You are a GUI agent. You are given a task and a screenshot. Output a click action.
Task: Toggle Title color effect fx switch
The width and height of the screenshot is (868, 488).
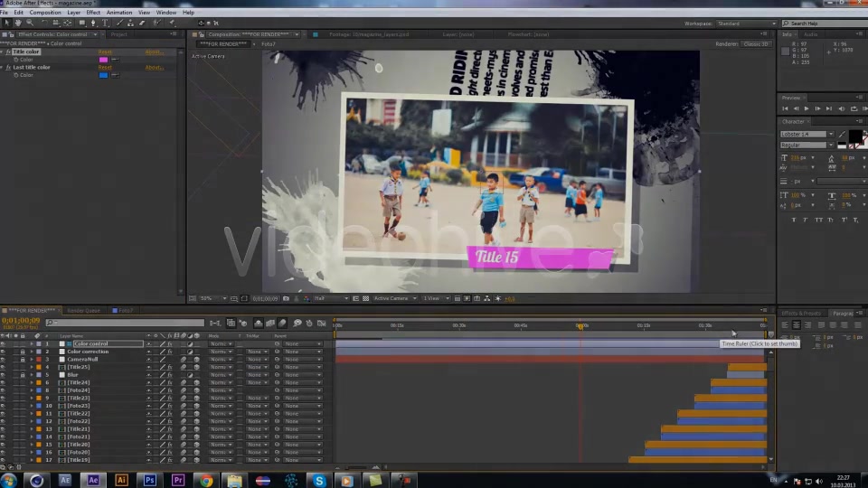coord(8,52)
